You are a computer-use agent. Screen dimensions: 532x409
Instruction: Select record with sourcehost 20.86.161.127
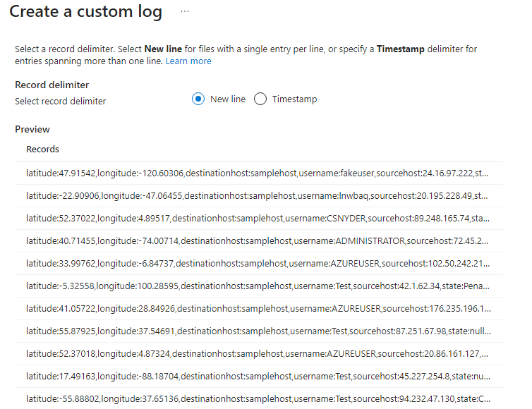(x=259, y=354)
